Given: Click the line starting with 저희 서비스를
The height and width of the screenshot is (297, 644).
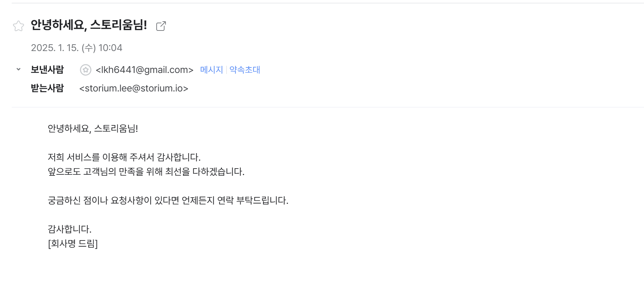Looking at the screenshot, I should [124, 157].
